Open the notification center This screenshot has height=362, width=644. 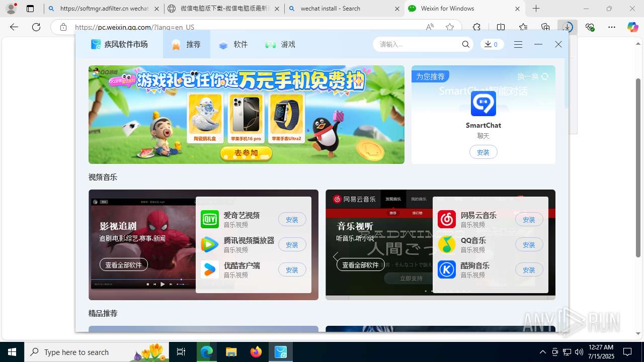pos(627,352)
